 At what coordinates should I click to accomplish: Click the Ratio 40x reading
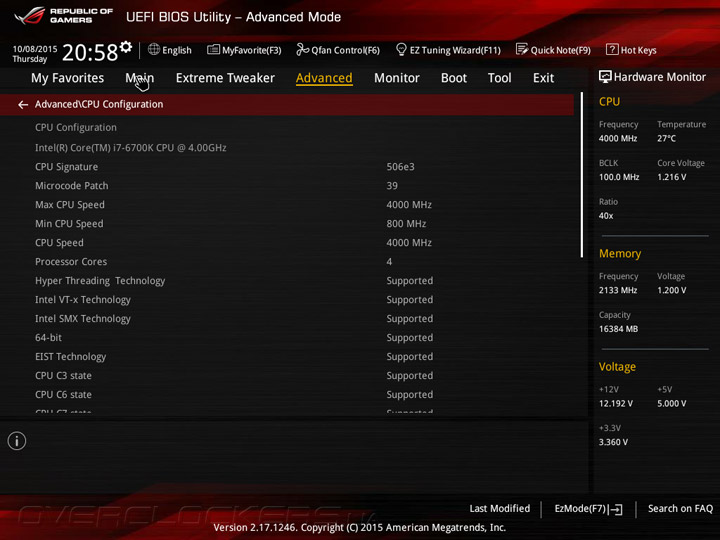click(x=606, y=215)
